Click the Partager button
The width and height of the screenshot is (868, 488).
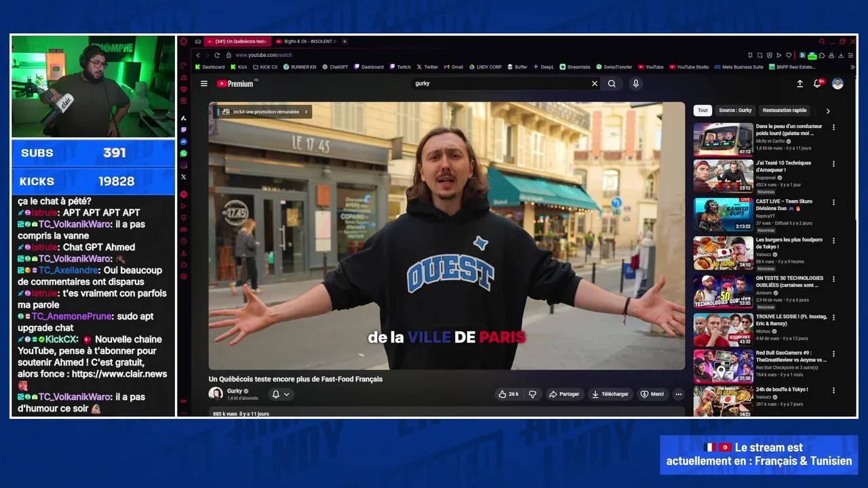tap(564, 394)
